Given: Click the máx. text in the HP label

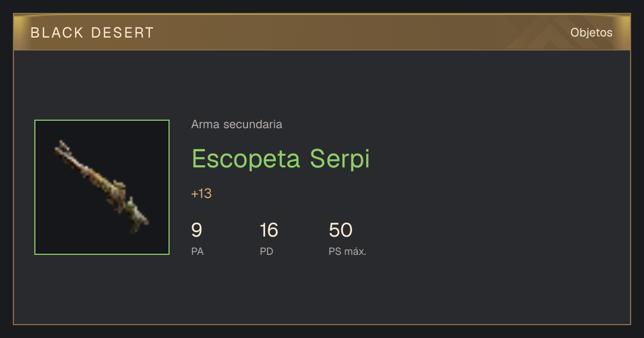Looking at the screenshot, I should point(355,251).
